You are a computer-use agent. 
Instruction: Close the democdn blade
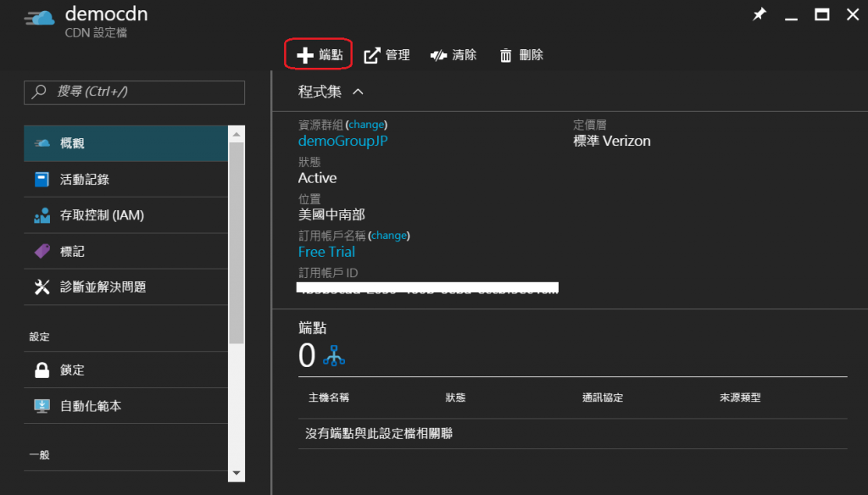click(853, 14)
